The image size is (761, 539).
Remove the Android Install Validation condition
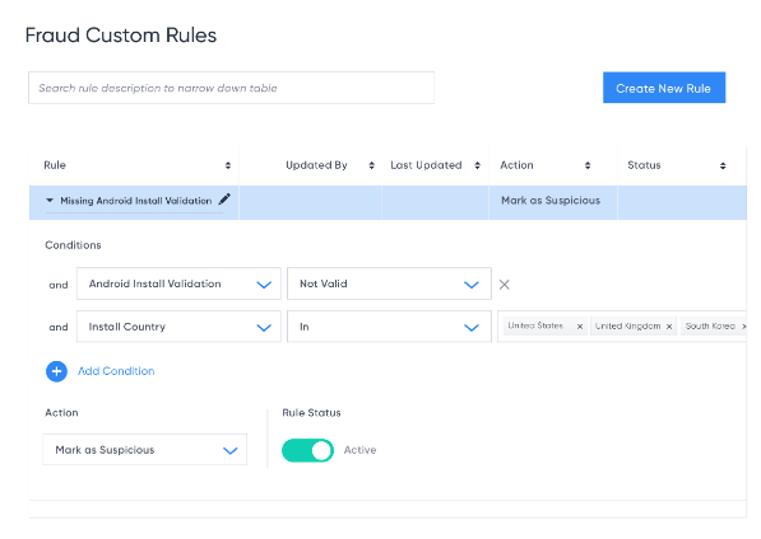coord(504,284)
